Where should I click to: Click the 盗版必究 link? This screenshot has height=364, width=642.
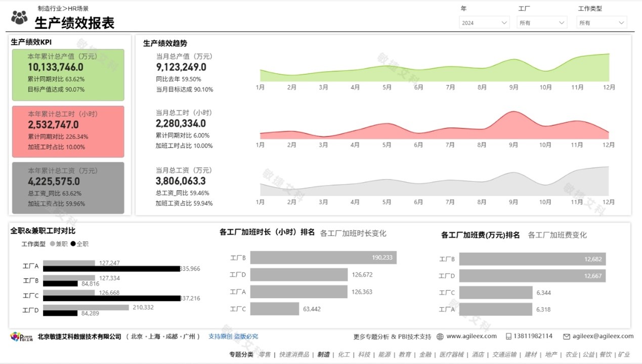click(247, 336)
